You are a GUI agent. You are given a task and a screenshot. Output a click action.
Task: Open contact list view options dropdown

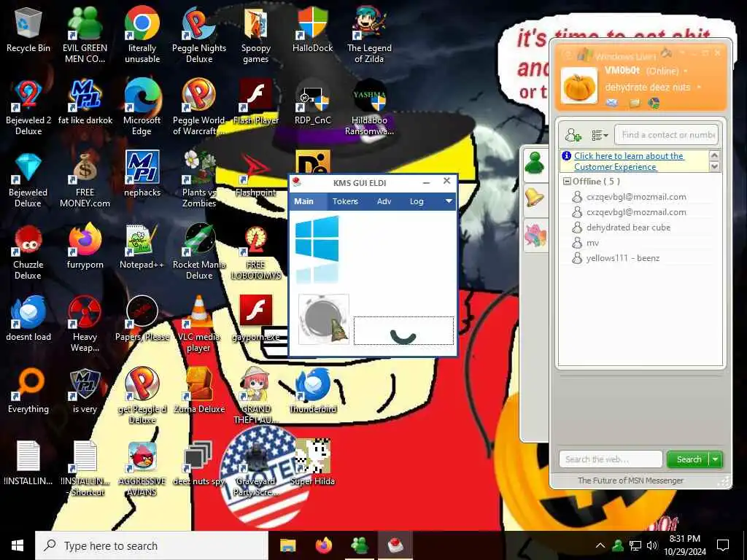click(600, 136)
